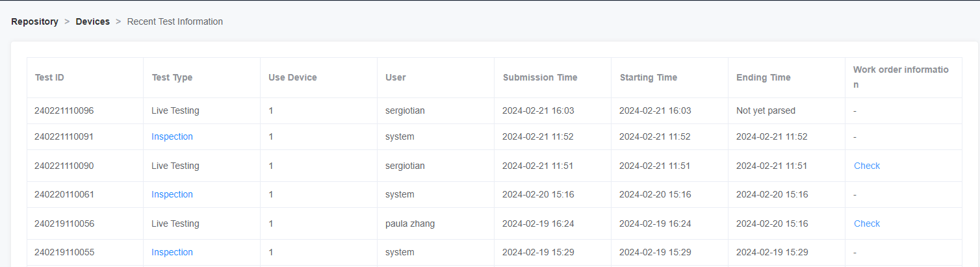Open Inspection link for test 240221110091
The image size is (980, 267).
[x=172, y=136]
